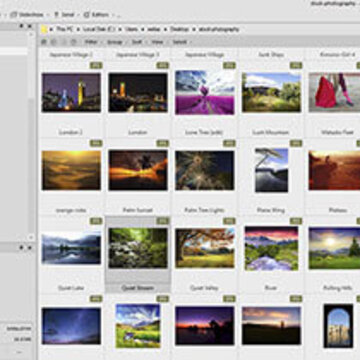The width and height of the screenshot is (360, 360).
Task: Select the River thumbnail
Action: point(271,248)
